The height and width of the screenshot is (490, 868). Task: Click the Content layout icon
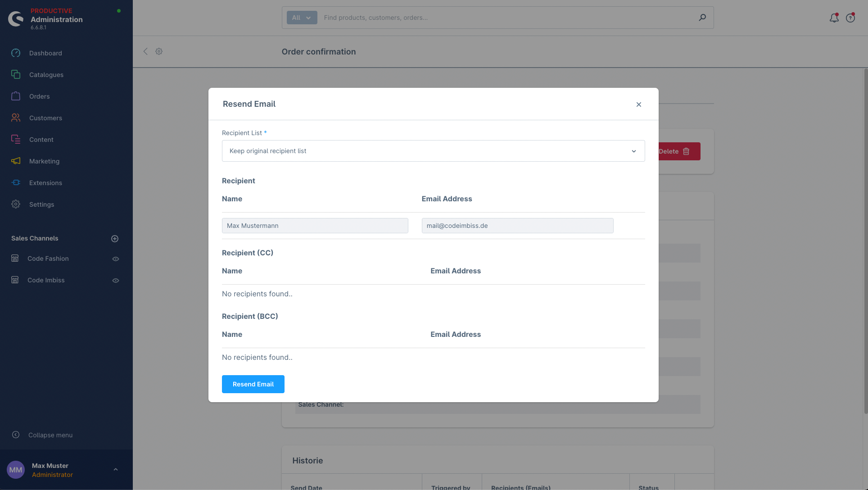click(x=16, y=139)
